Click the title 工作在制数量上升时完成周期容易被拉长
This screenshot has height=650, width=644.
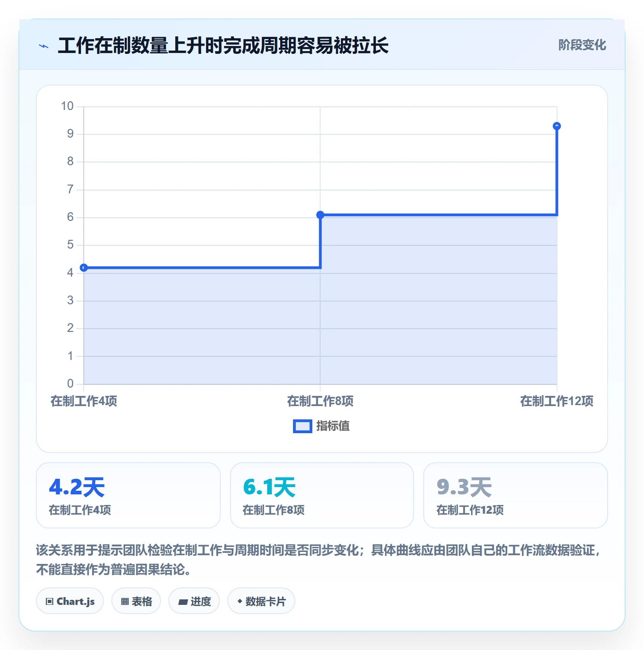(x=223, y=46)
